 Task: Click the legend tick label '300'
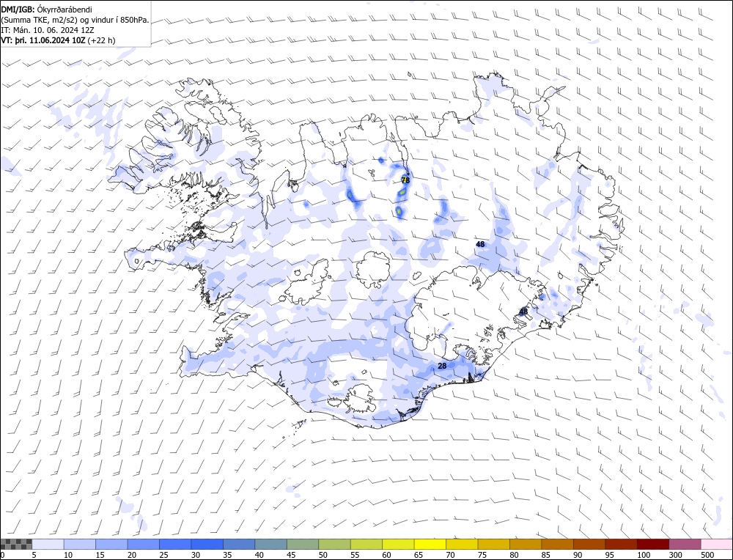pyautogui.click(x=675, y=555)
